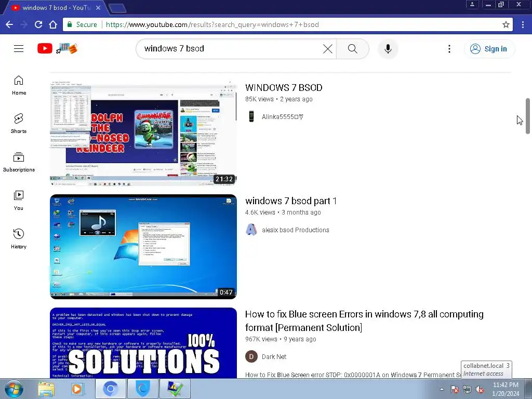Start voice search with the microphone icon
This screenshot has height=399, width=532.
pos(388,49)
